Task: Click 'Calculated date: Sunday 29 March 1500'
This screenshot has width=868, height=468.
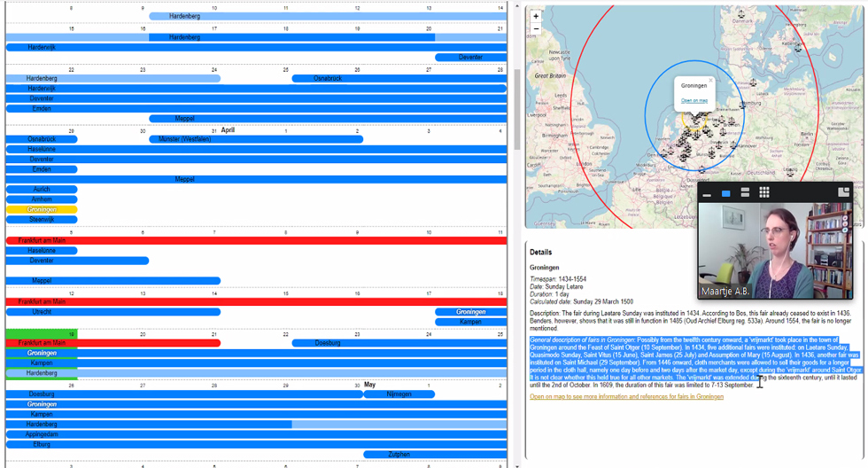Action: click(x=581, y=302)
